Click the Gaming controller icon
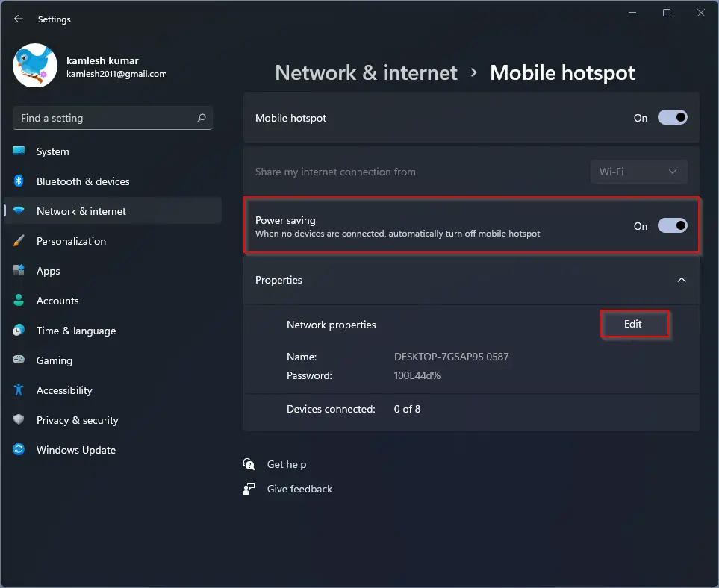The image size is (719, 588). point(19,360)
